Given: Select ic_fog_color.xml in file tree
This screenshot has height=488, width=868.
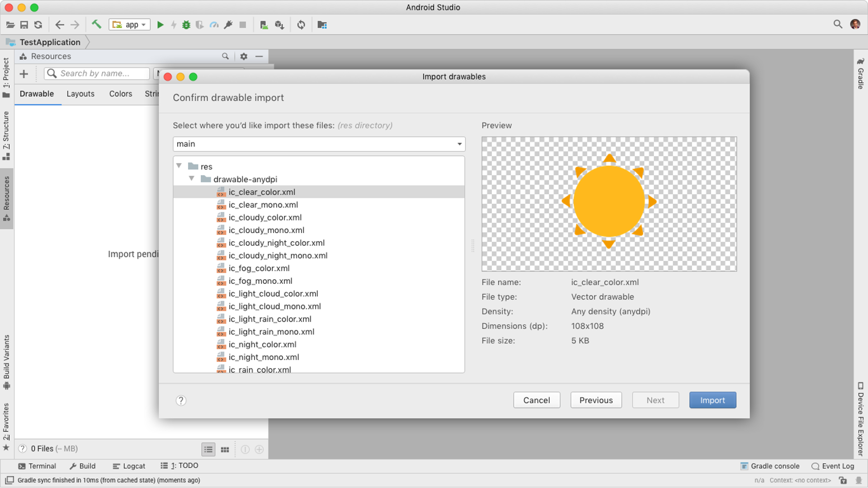Looking at the screenshot, I should point(259,268).
